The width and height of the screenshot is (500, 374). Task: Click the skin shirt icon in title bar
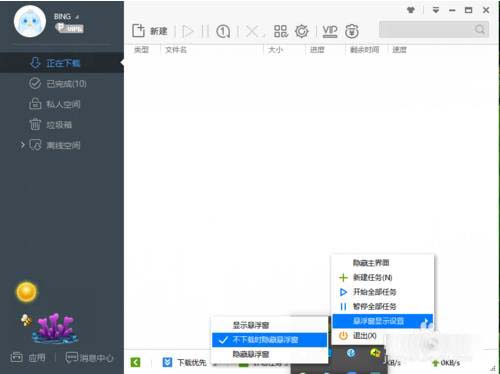(411, 10)
